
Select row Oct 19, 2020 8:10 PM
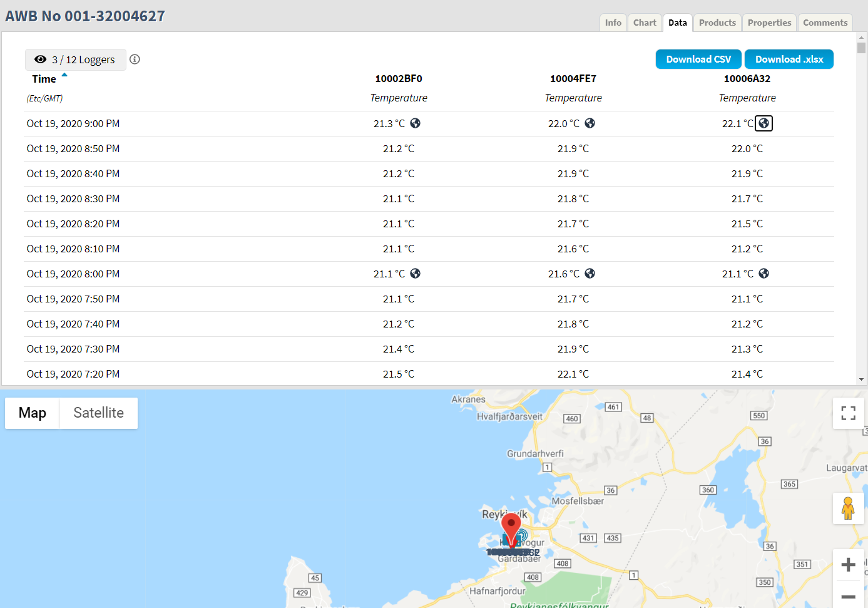tap(429, 249)
